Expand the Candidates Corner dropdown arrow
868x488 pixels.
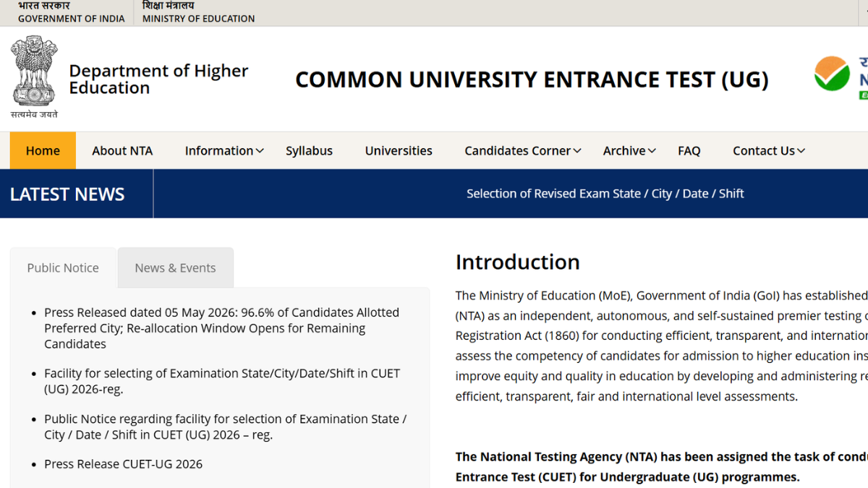point(577,151)
